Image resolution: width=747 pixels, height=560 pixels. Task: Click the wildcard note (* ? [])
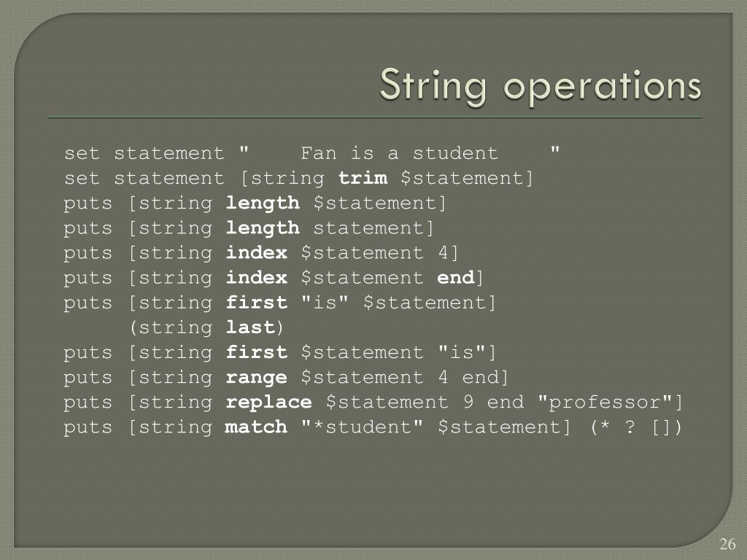tap(636, 427)
